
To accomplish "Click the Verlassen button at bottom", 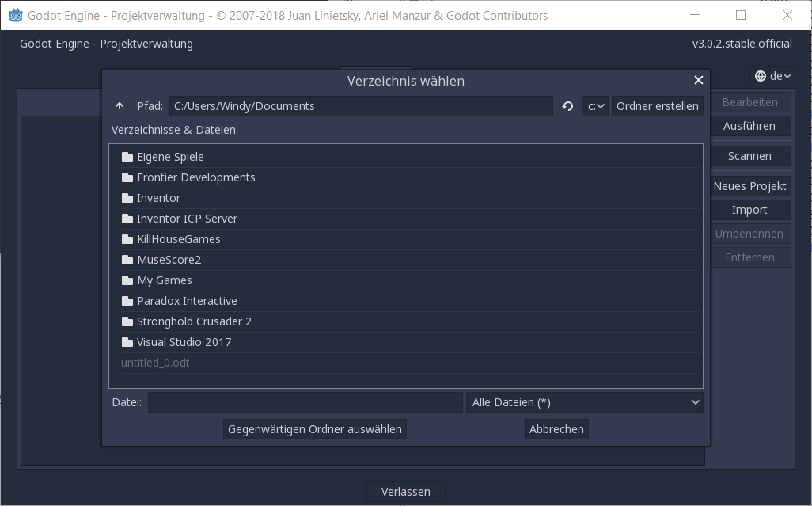I will [406, 492].
